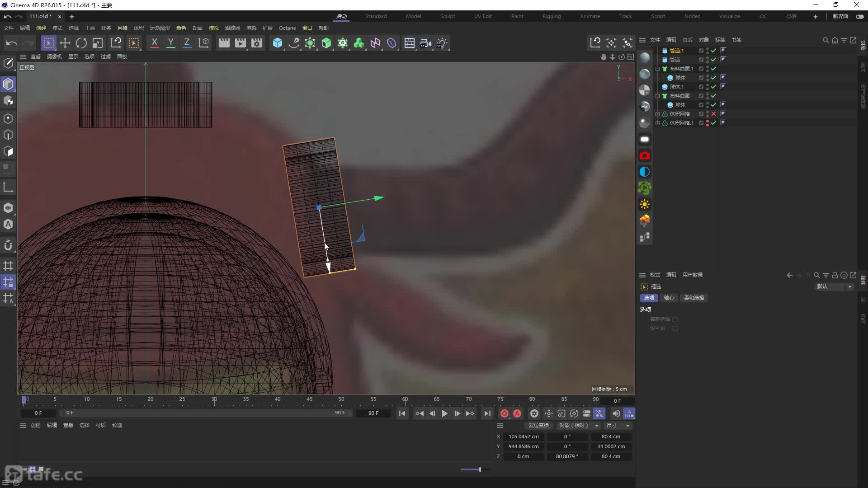Open the volume builder icon
Viewport: 868px width, 488px height.
pyautogui.click(x=359, y=43)
